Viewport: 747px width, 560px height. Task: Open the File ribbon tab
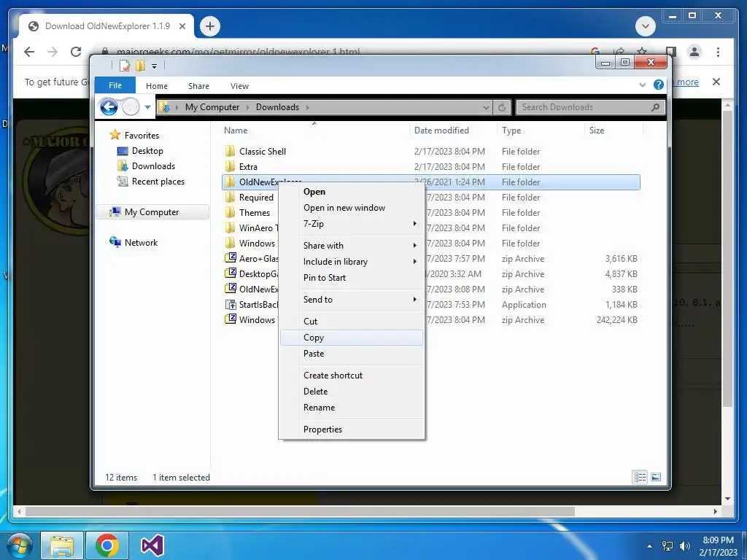click(x=115, y=85)
